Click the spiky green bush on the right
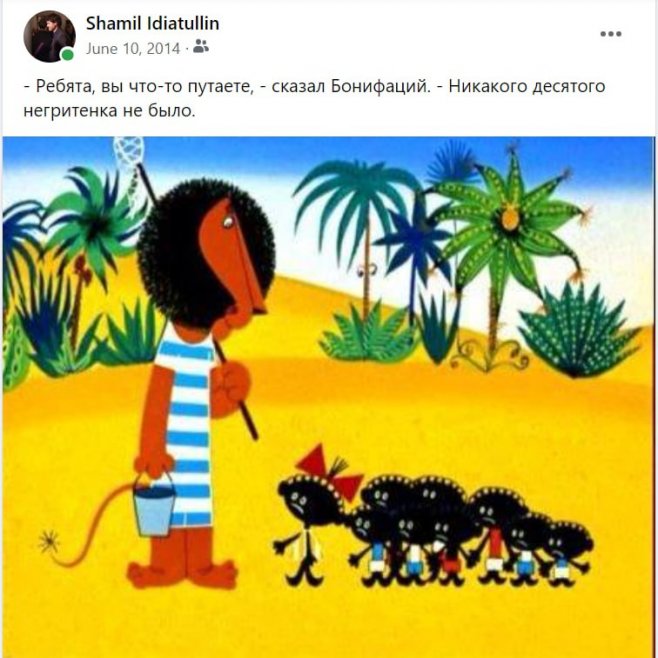The width and height of the screenshot is (658, 658). click(x=579, y=332)
